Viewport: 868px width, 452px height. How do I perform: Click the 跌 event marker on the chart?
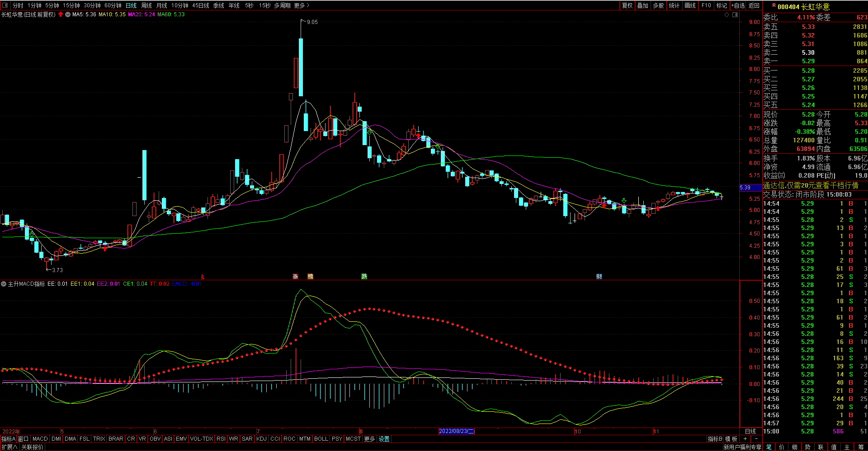tap(364, 277)
